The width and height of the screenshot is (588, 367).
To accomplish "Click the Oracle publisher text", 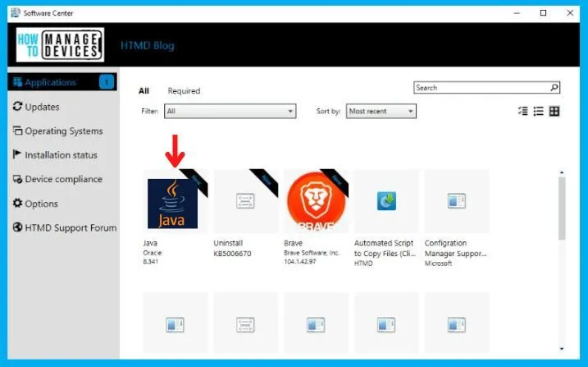I will point(152,253).
